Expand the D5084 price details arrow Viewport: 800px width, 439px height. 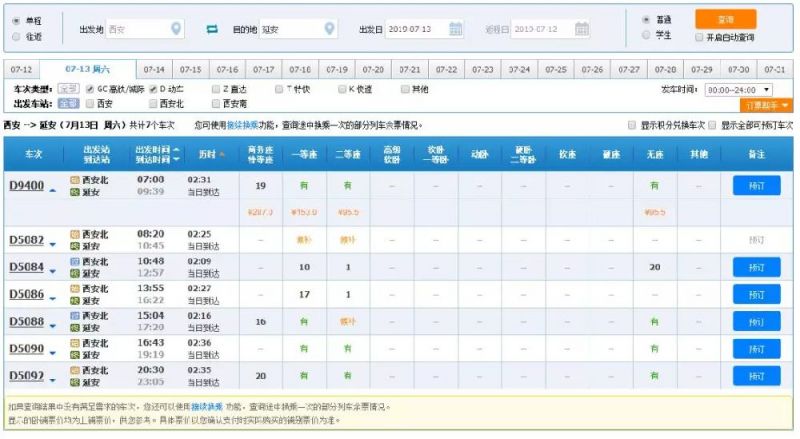pyautogui.click(x=53, y=272)
